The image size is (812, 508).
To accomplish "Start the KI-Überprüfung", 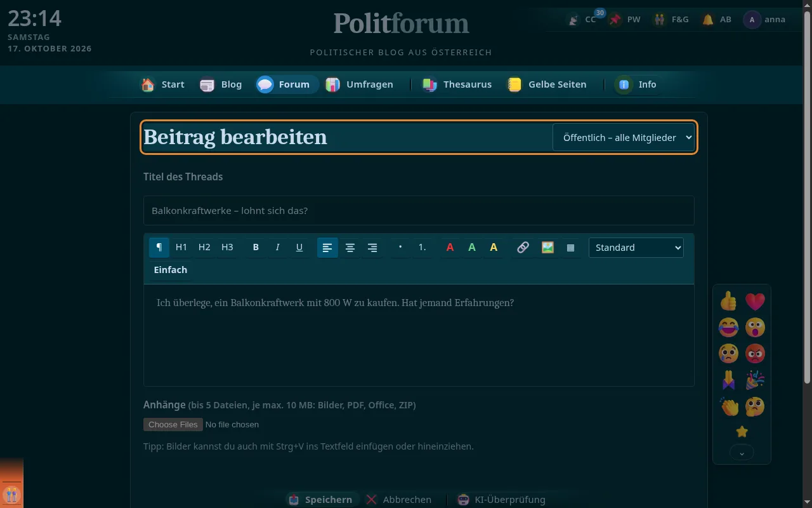I will (x=502, y=500).
